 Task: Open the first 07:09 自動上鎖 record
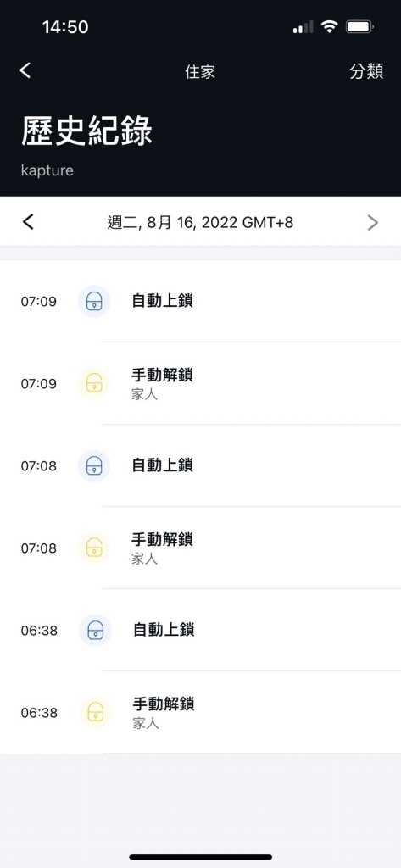tap(200, 302)
